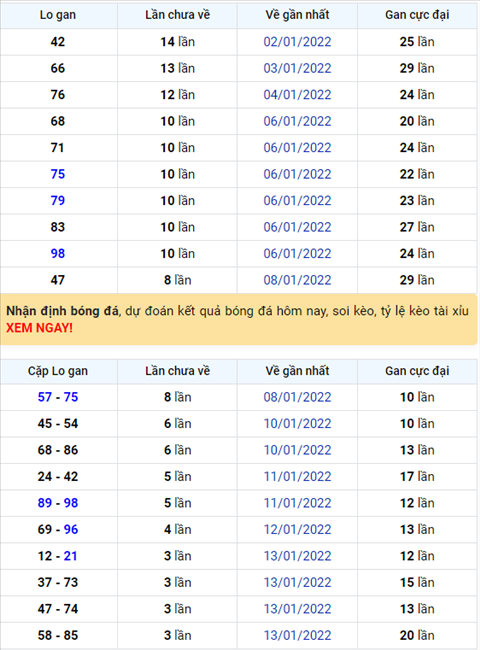Open blue number 21 in pair 12 - 21
The height and width of the screenshot is (650, 480).
tap(70, 556)
